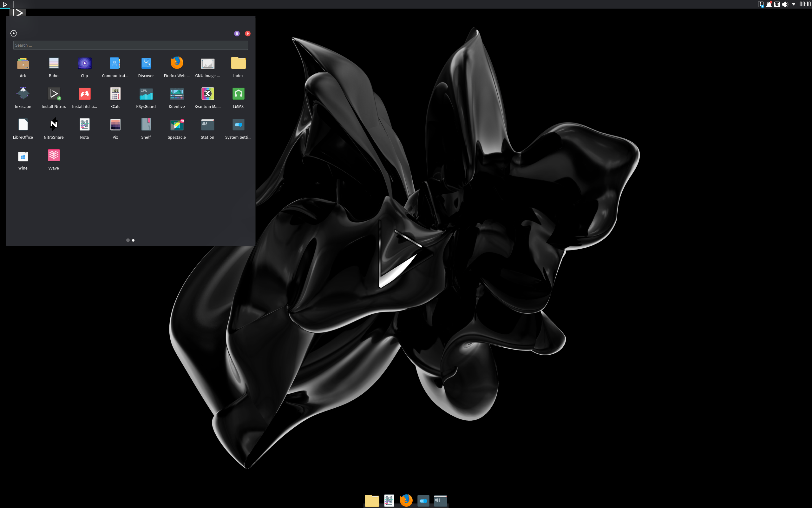
Task: Open Nota text editor in launcher grid
Action: point(85,129)
